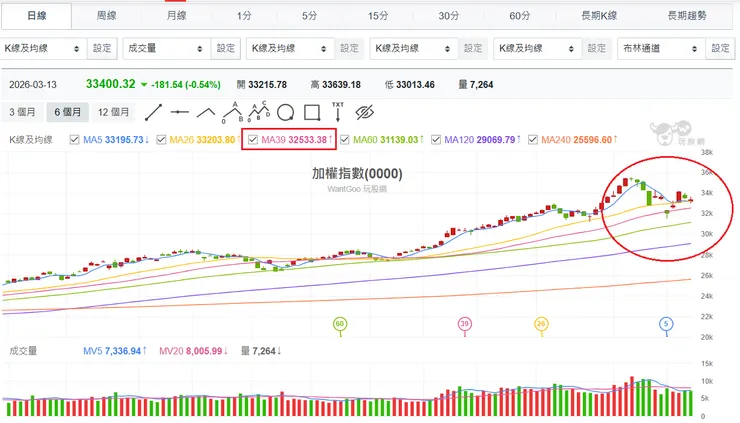The image size is (740, 423).
Task: Toggle the MA240 moving average checkbox
Action: tap(533, 140)
